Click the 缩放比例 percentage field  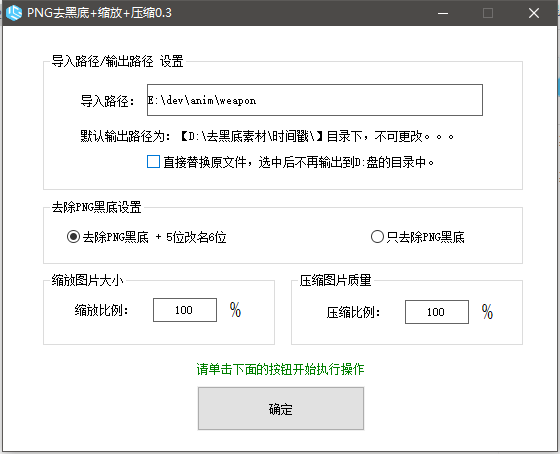[x=185, y=310]
